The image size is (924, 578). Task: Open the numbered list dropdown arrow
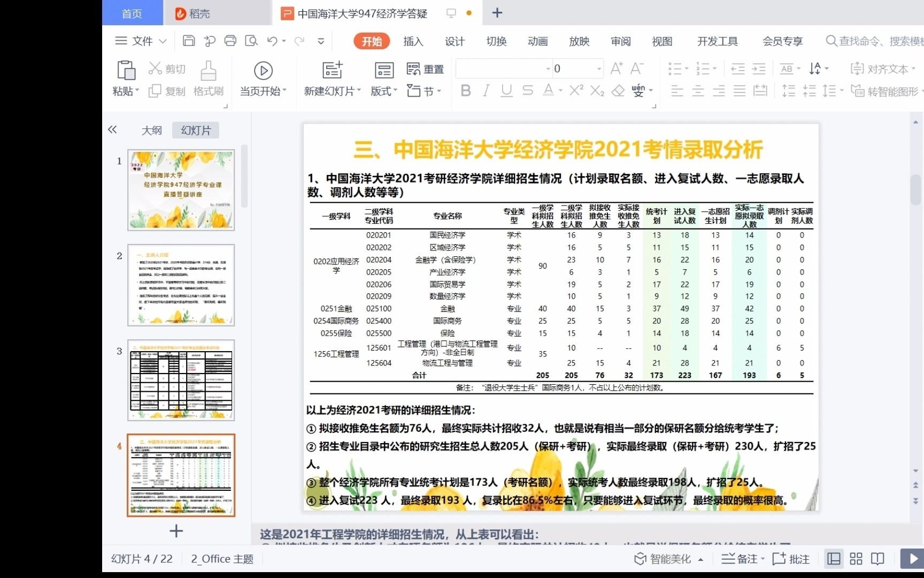click(714, 69)
